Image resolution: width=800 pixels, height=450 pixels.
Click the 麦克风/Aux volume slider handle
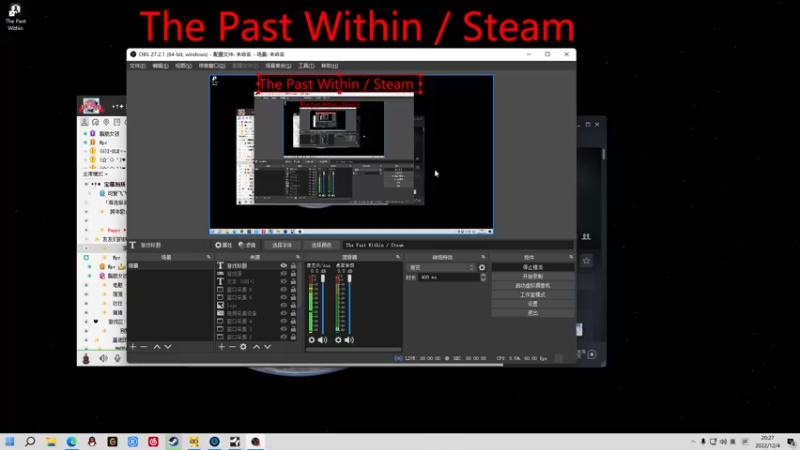(323, 279)
